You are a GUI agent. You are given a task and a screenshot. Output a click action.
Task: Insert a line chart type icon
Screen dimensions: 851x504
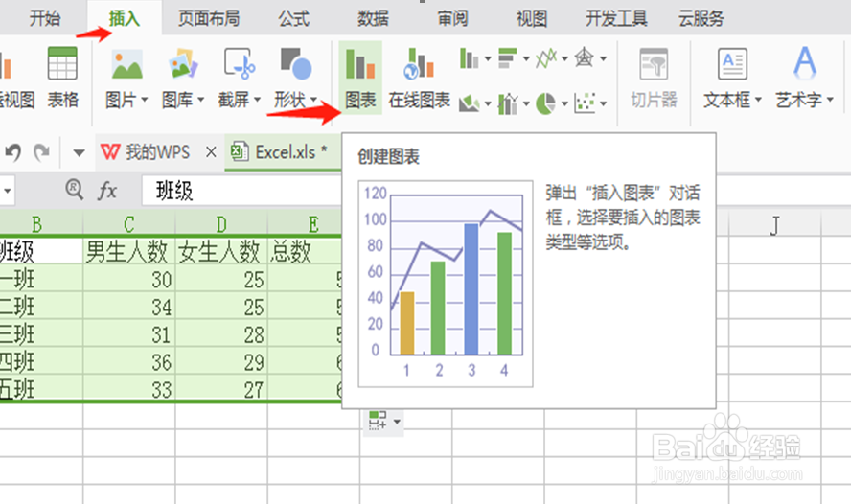coord(546,58)
